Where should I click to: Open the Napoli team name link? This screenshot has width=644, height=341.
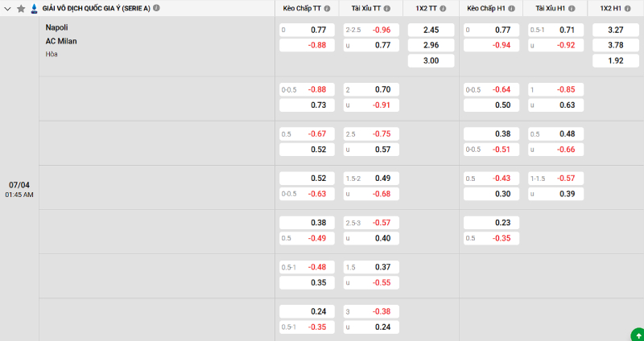[x=56, y=27]
